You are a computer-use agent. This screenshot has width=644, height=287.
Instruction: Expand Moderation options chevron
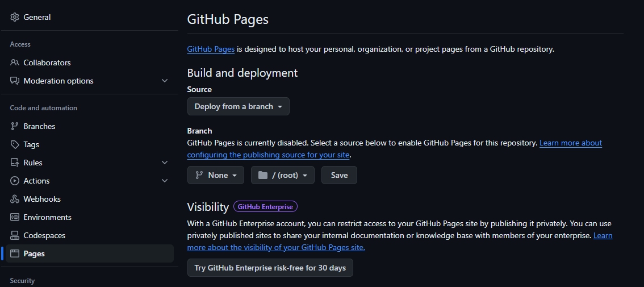[165, 81]
